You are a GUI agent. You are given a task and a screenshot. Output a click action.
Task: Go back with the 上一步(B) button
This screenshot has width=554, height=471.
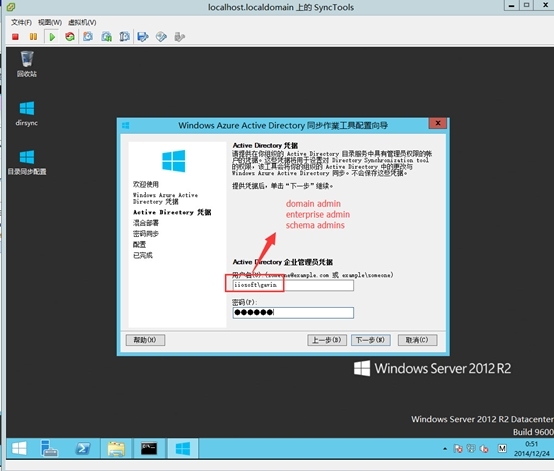click(x=327, y=340)
